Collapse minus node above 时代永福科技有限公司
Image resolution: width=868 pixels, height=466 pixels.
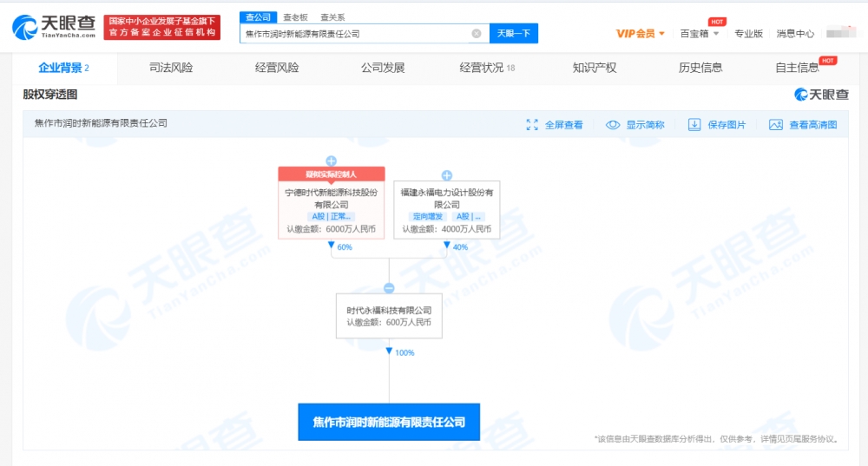point(389,287)
